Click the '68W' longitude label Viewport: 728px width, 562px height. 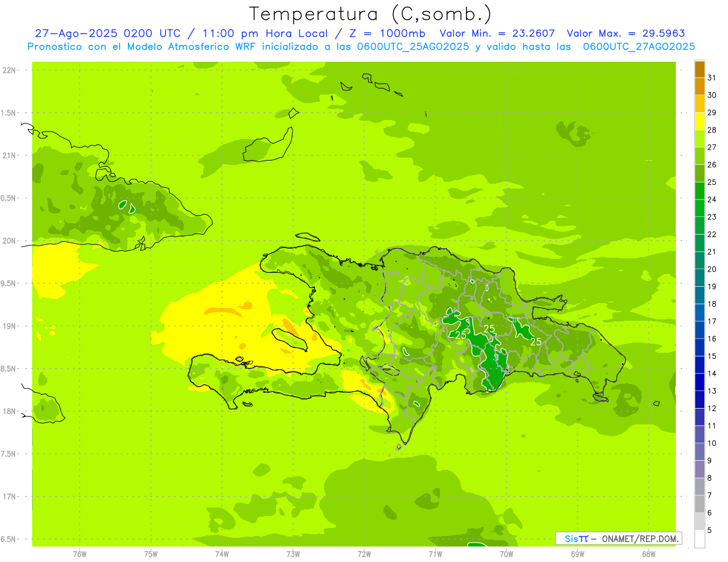[649, 554]
